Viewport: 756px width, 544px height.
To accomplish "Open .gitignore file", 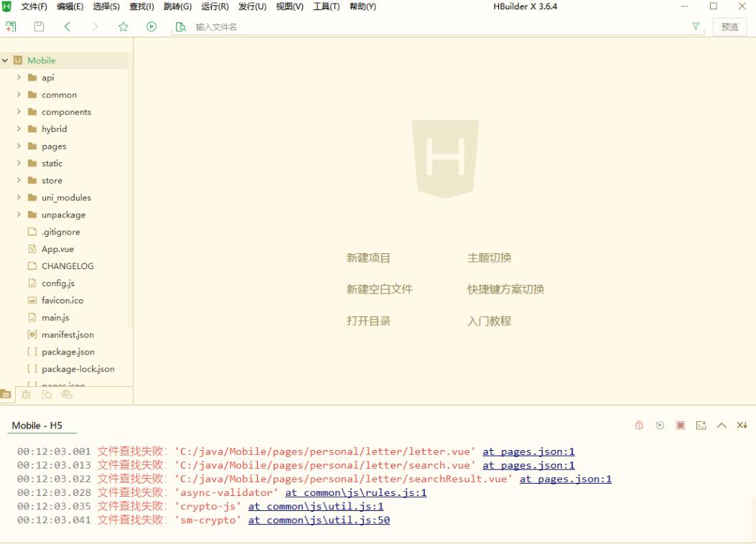I will (x=61, y=232).
